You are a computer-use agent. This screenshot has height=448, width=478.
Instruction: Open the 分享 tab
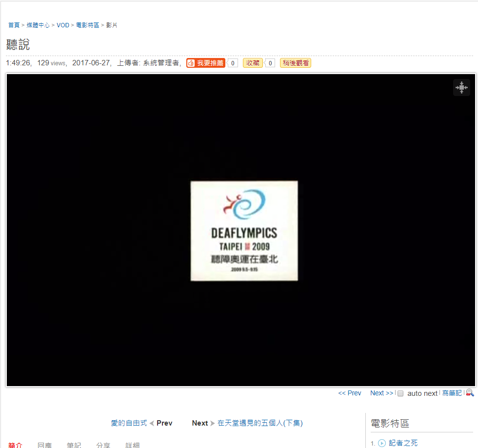pyautogui.click(x=103, y=445)
